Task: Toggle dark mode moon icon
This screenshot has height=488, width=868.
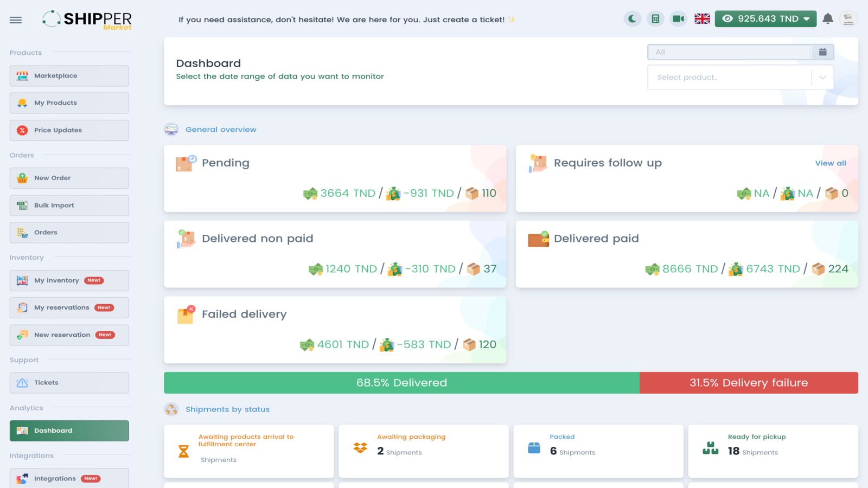Action: (x=632, y=19)
